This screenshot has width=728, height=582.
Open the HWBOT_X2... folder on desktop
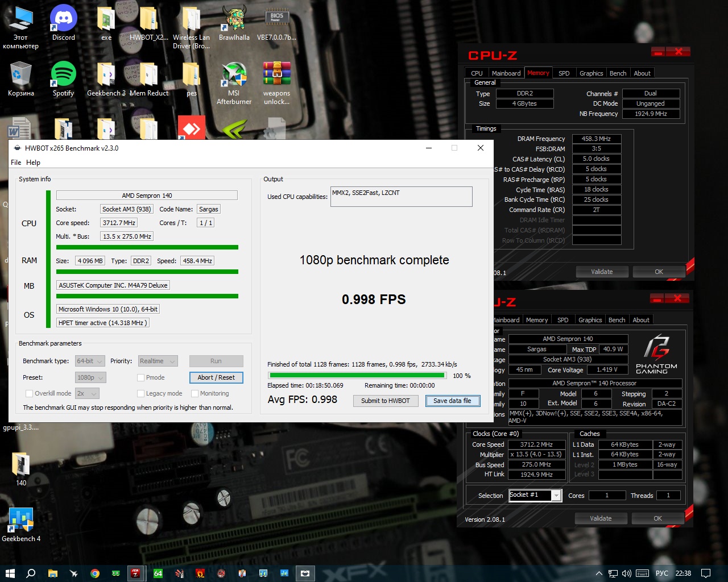(149, 23)
